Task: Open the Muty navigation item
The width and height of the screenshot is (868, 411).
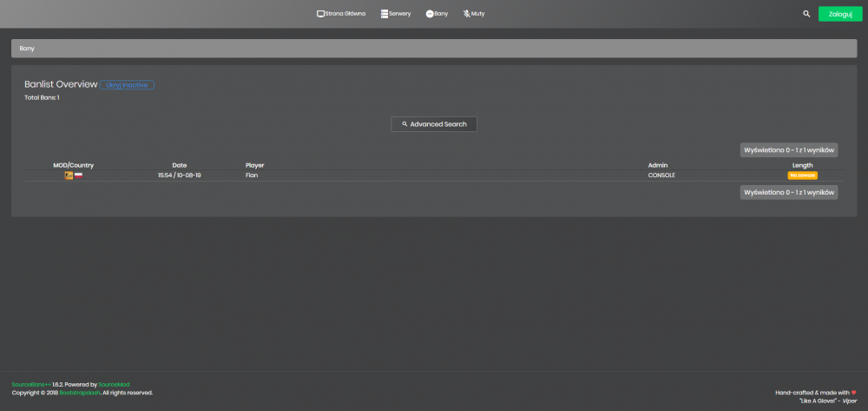Action: [x=474, y=14]
